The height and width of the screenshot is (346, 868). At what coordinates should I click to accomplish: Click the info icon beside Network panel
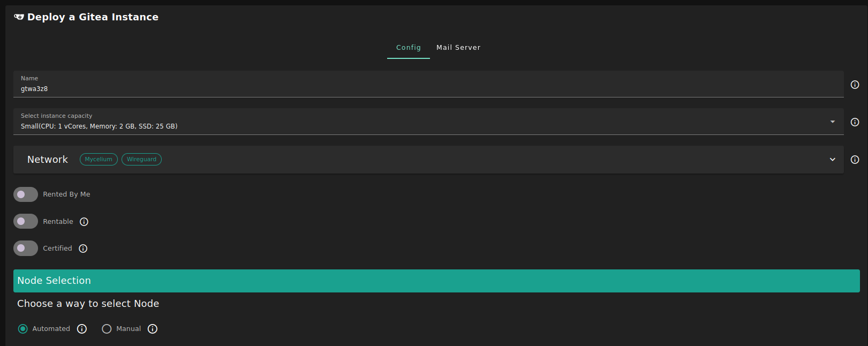tap(855, 160)
